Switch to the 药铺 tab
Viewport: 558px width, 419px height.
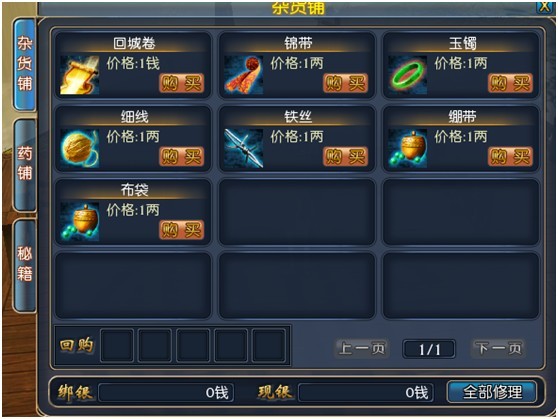coord(25,165)
